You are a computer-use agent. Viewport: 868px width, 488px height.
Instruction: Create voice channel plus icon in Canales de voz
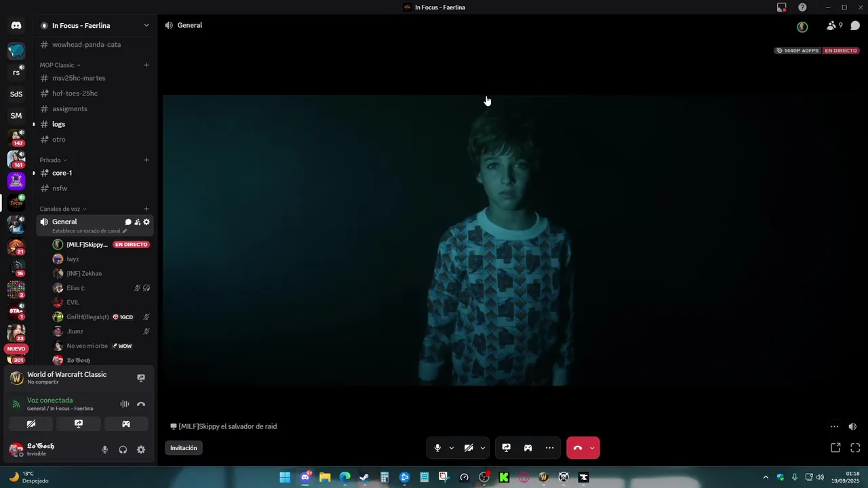146,209
